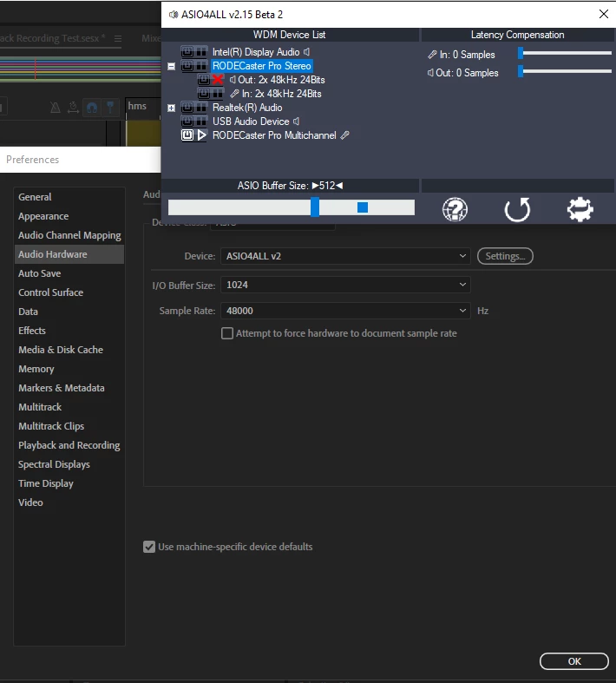Open ASIO4ALL advanced options gear icon
This screenshot has height=683, width=616.
click(x=580, y=210)
